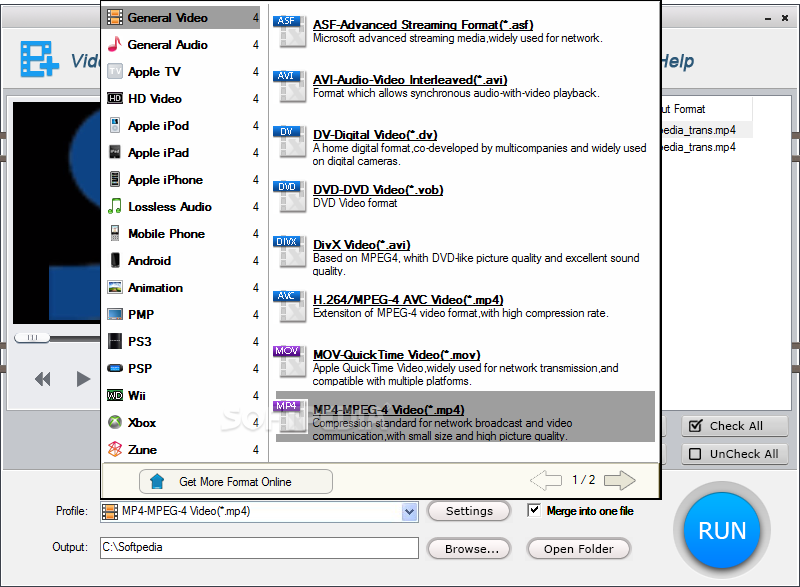The image size is (800, 587).
Task: Start conversion with the RUN button
Action: coord(722,530)
